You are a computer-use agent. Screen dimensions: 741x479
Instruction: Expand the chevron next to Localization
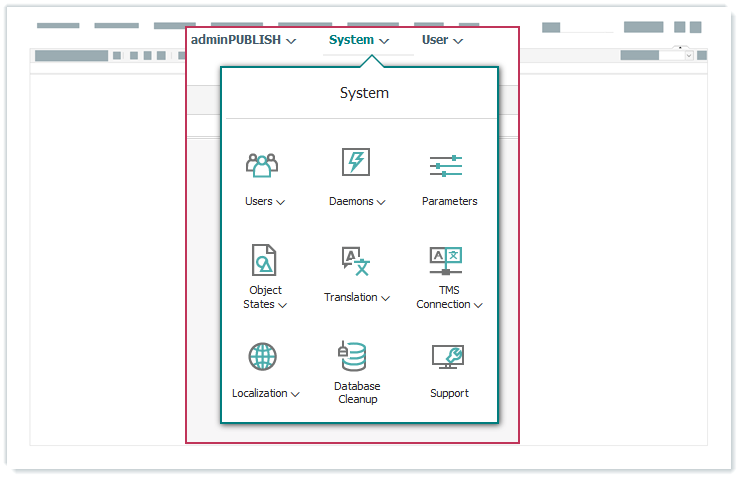coord(295,394)
